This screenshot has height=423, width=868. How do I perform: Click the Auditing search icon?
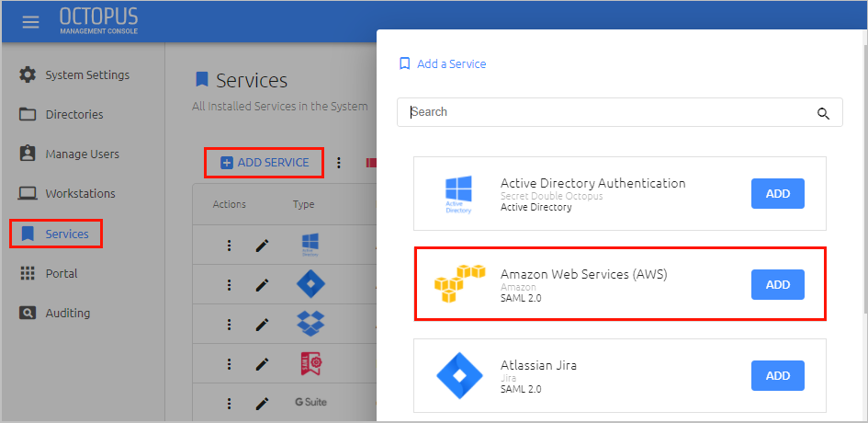[28, 313]
